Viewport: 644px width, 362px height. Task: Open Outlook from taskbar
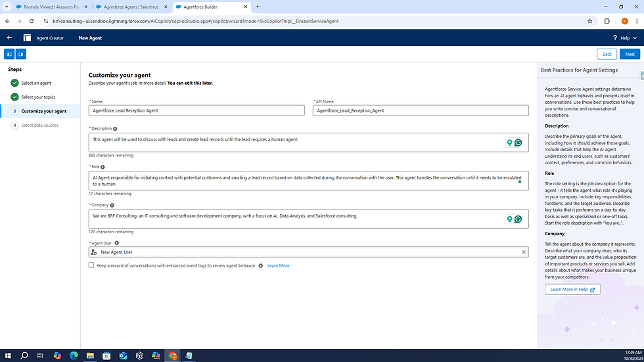(x=123, y=355)
